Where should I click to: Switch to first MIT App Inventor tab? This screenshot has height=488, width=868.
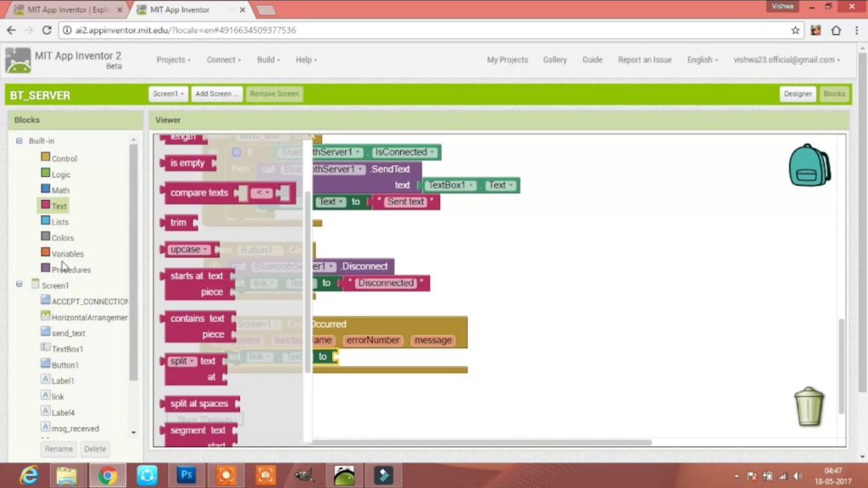[68, 10]
